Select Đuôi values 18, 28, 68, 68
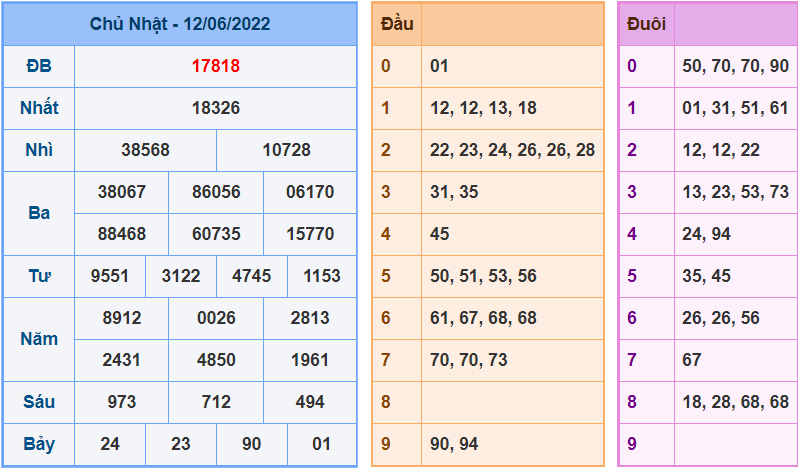 tap(735, 402)
